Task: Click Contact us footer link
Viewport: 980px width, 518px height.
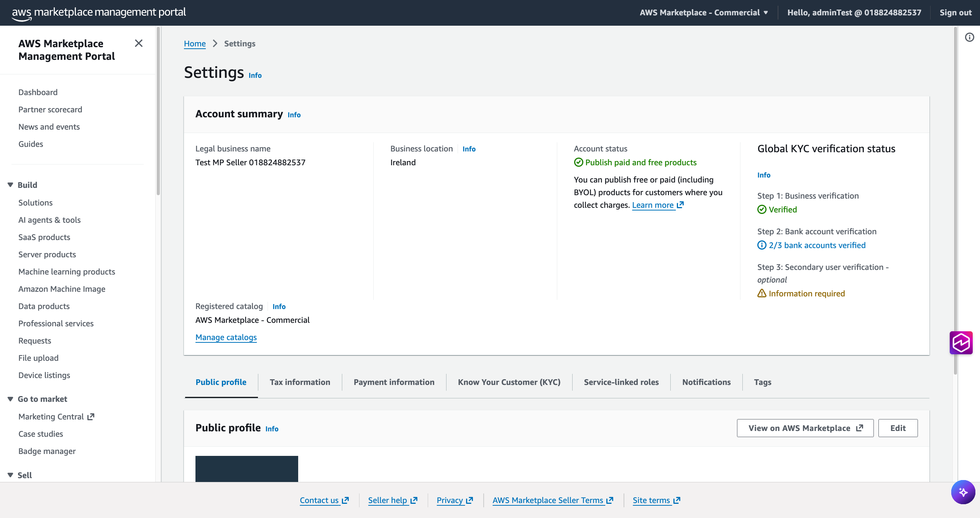Action: click(x=324, y=500)
